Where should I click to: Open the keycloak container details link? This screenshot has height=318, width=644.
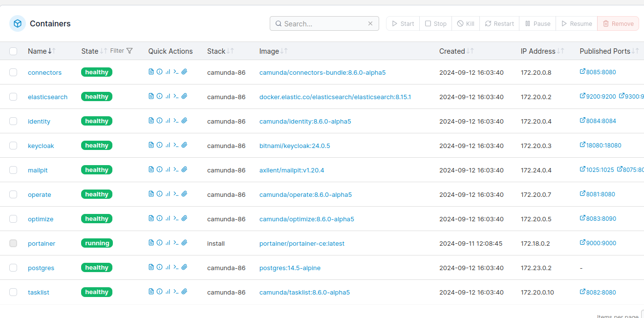click(41, 146)
